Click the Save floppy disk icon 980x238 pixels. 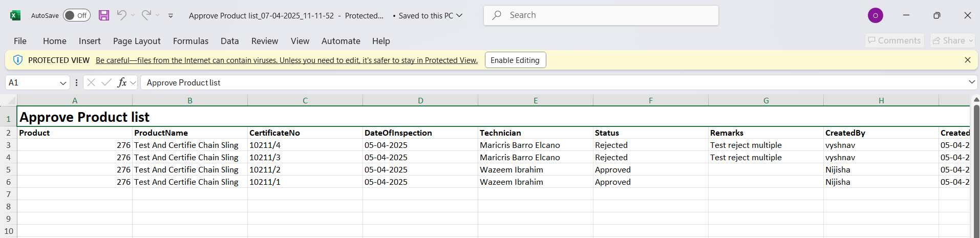[104, 15]
